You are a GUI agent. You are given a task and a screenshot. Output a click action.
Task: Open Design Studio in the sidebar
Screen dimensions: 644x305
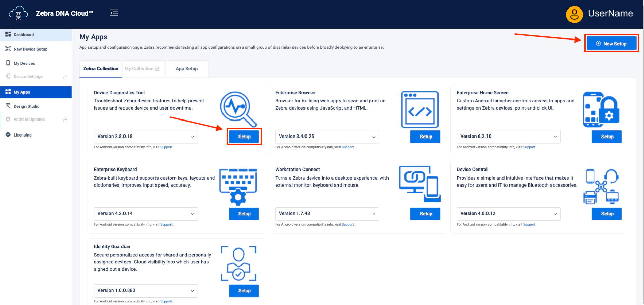click(x=27, y=106)
